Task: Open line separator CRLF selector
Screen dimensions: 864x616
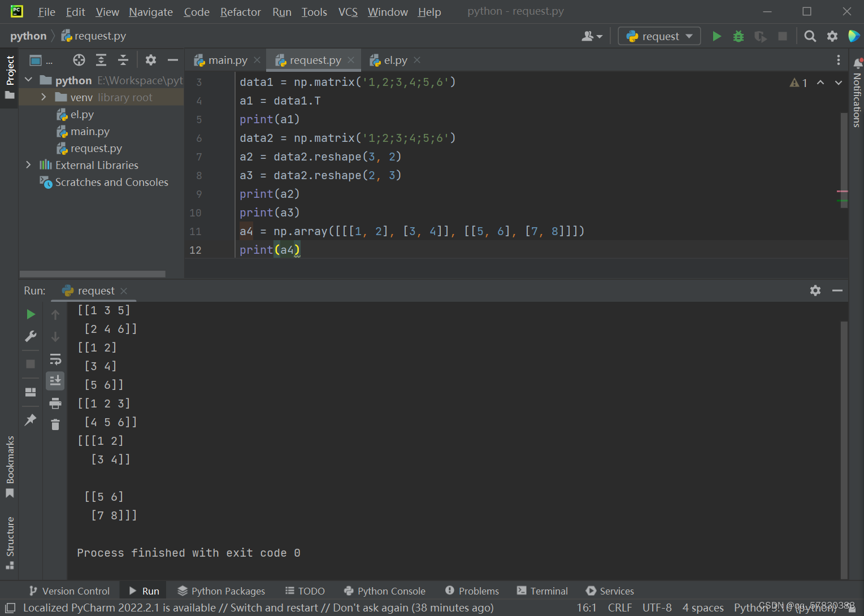Action: [x=620, y=608]
